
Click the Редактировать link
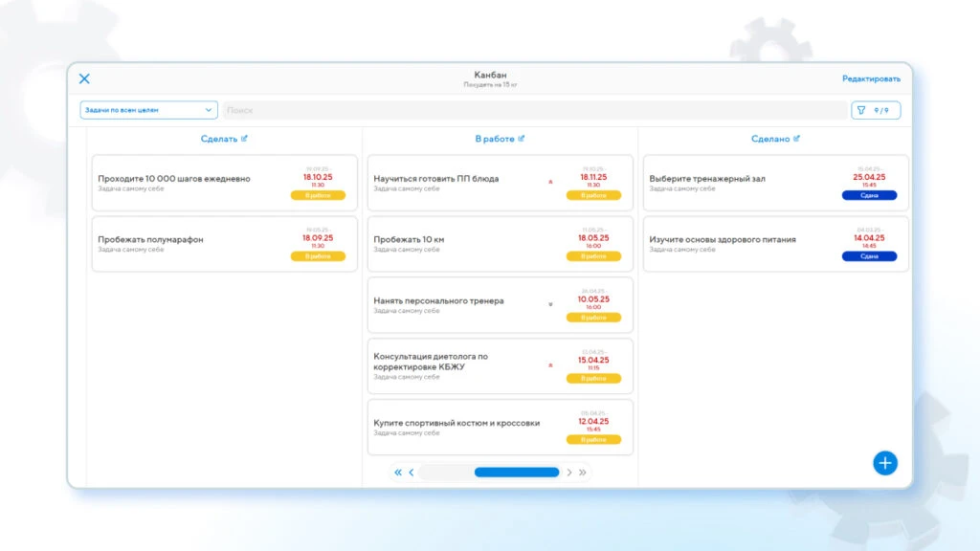[x=871, y=78]
